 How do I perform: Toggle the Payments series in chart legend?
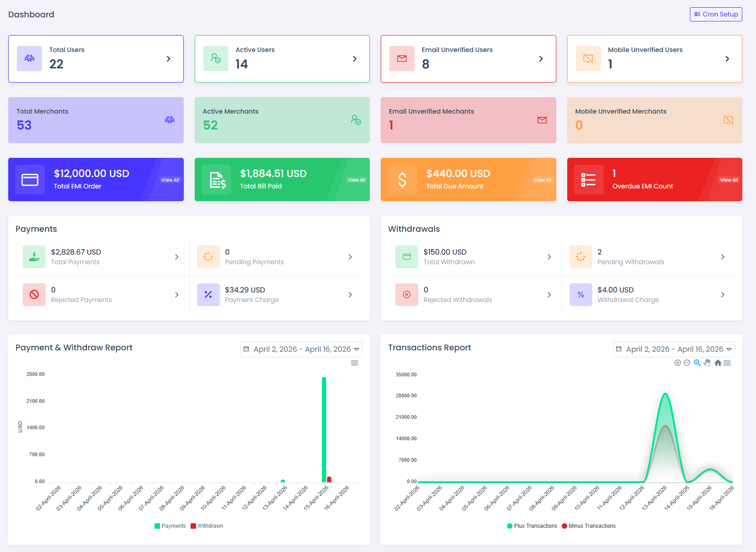(170, 526)
